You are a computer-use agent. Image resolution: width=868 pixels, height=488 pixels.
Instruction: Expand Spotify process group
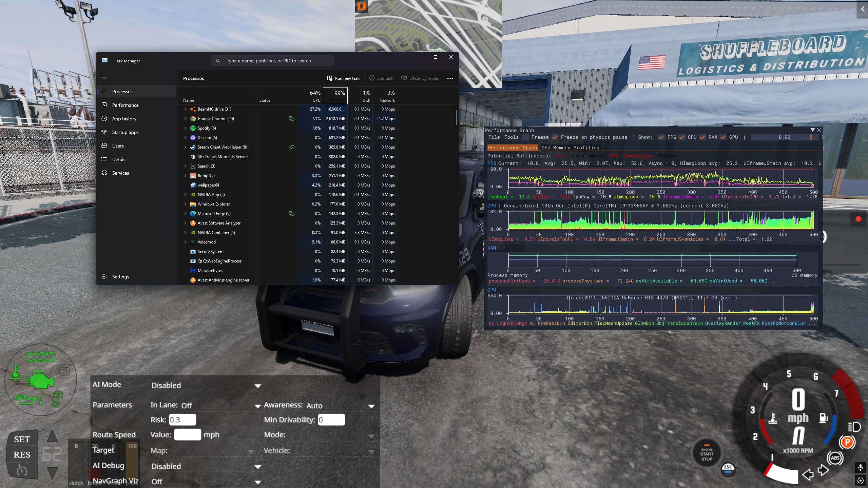(185, 128)
